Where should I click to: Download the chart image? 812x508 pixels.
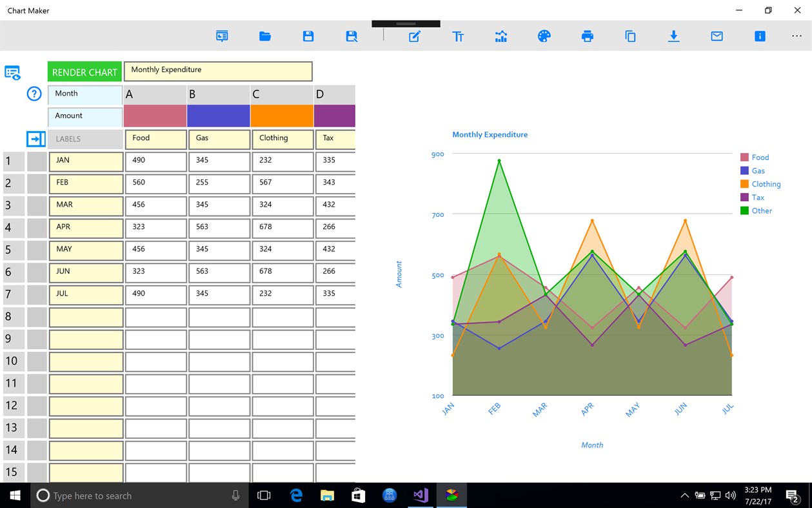click(673, 36)
